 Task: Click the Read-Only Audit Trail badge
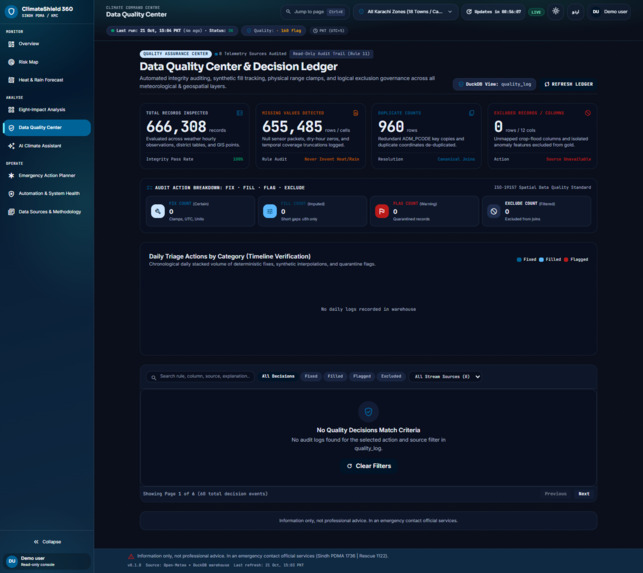331,54
